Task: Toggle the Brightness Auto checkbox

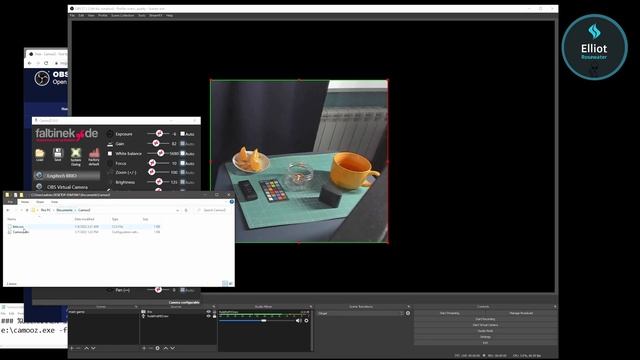Action: 182,182
